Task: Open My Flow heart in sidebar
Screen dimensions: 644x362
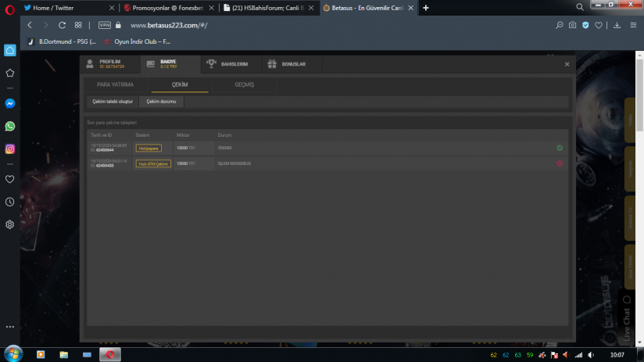Action: [x=10, y=179]
